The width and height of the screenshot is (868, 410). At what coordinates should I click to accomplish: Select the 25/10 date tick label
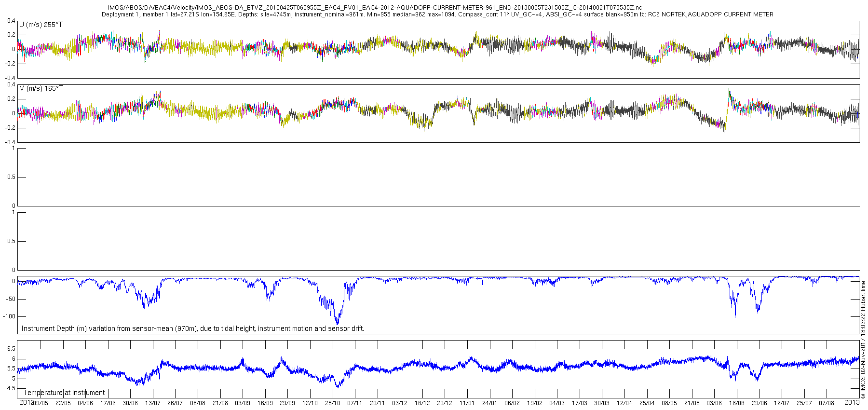coord(333,403)
